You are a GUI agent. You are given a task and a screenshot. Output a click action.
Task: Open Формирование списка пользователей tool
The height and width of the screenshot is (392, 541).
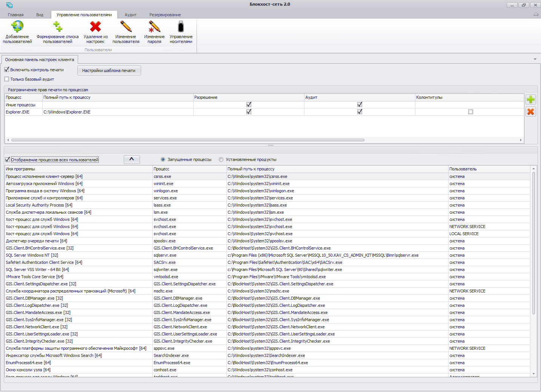point(58,27)
